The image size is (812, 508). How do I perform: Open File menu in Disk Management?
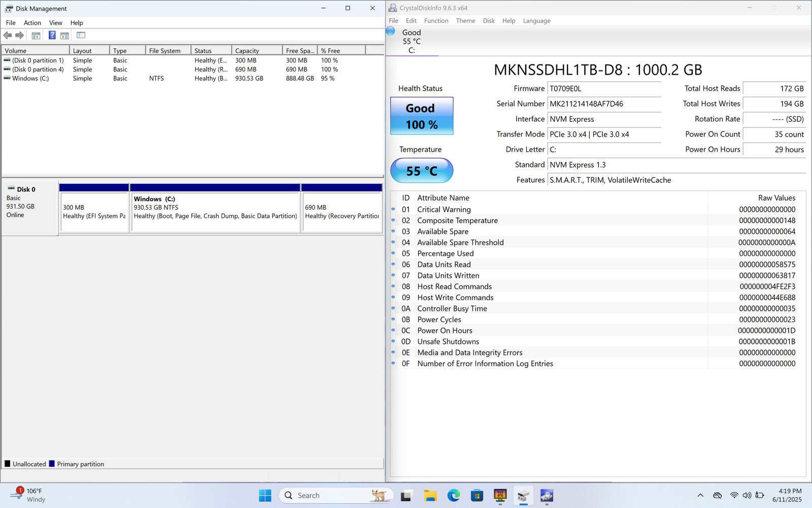(11, 23)
